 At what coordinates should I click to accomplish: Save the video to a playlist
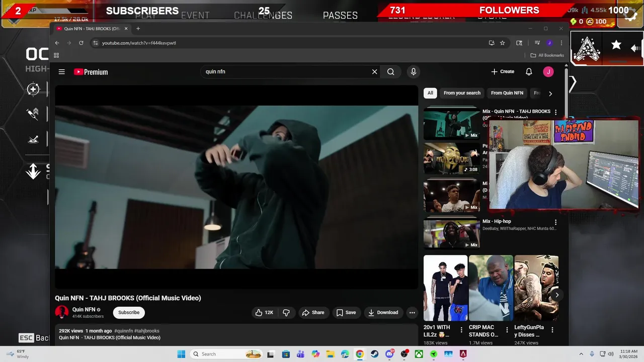pos(346,313)
